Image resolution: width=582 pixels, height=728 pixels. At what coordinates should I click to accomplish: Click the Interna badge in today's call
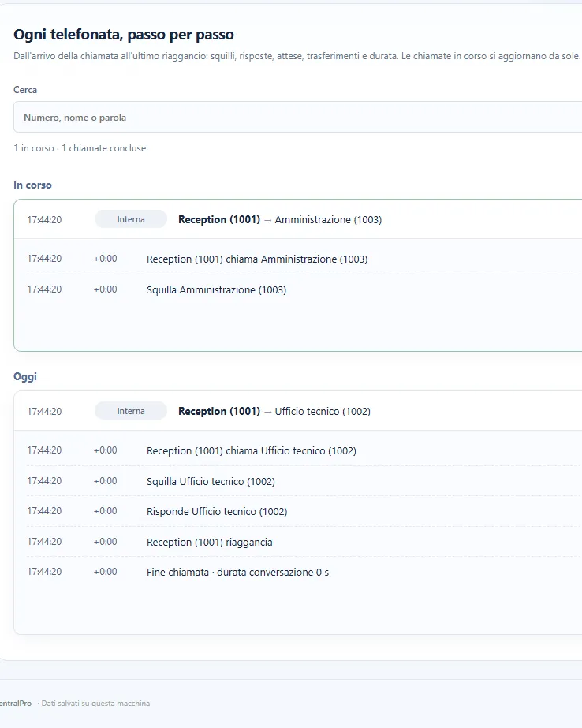pyautogui.click(x=131, y=411)
